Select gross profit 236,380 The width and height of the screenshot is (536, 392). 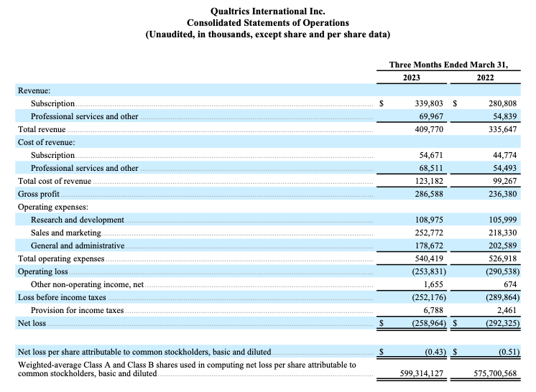click(x=502, y=194)
